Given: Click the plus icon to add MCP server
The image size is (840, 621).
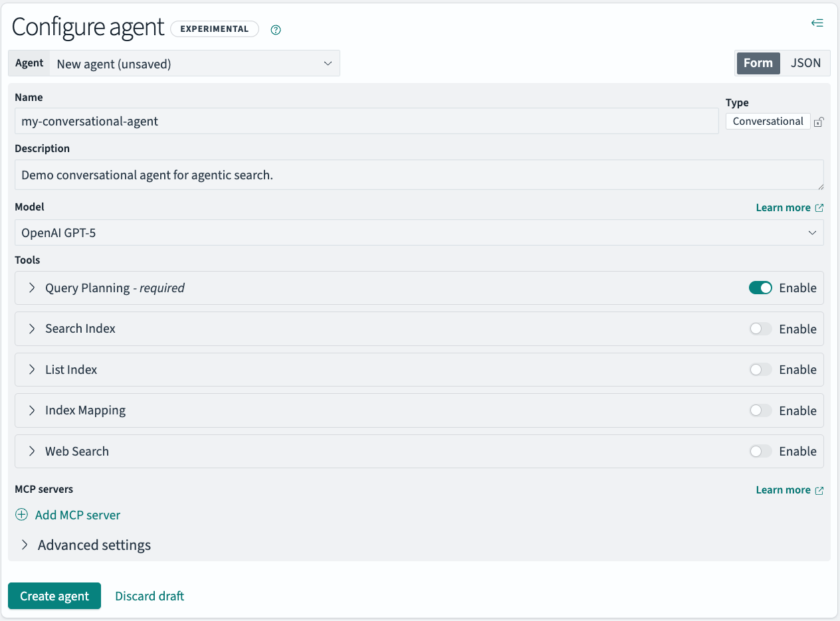Looking at the screenshot, I should click(x=21, y=515).
